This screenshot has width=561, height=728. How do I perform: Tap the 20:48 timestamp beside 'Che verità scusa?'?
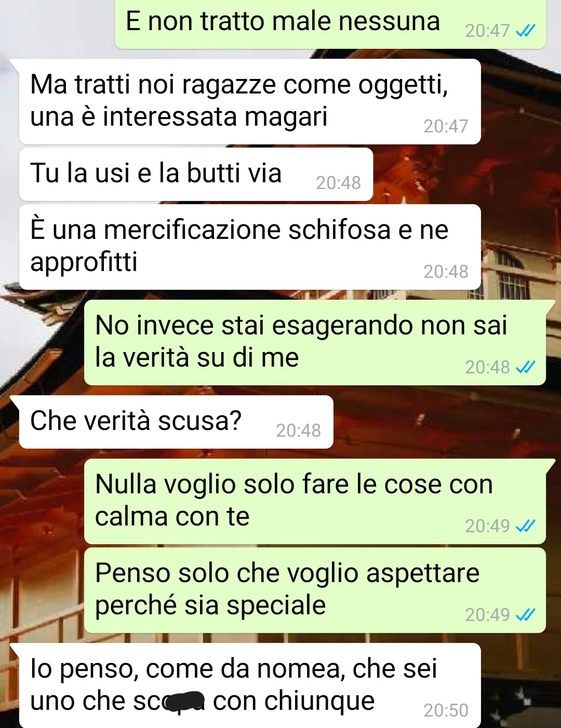tap(298, 430)
